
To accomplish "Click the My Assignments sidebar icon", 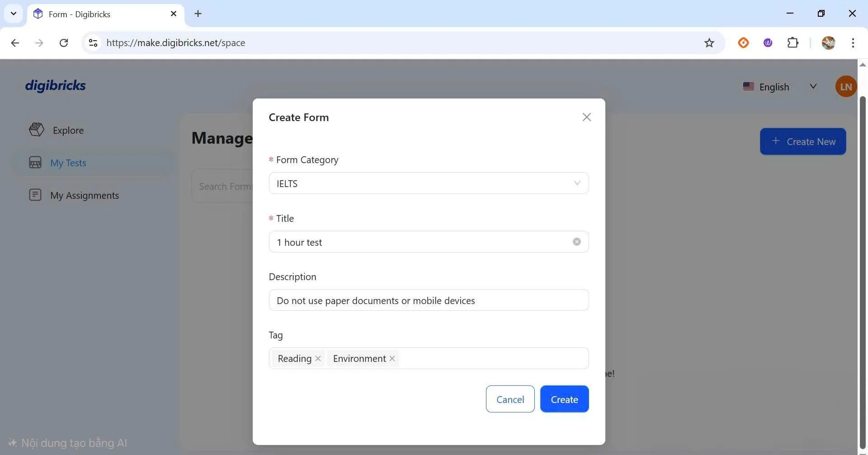I will (35, 195).
